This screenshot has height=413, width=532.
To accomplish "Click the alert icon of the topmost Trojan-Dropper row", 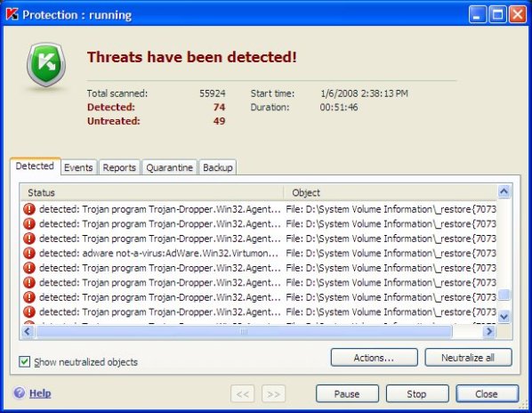I will pyautogui.click(x=29, y=209).
